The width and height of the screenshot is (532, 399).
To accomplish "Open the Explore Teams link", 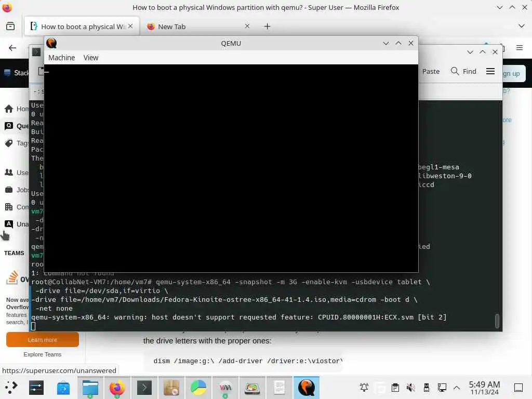I will [x=43, y=354].
